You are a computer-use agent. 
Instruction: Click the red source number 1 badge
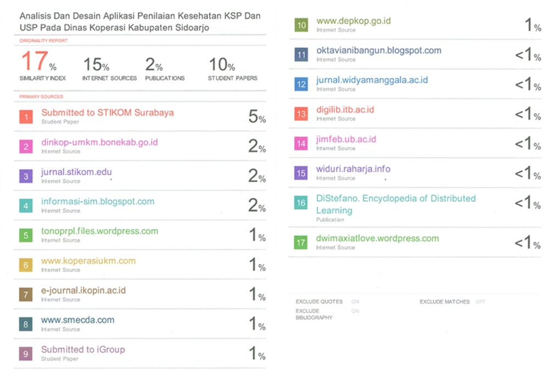click(25, 116)
